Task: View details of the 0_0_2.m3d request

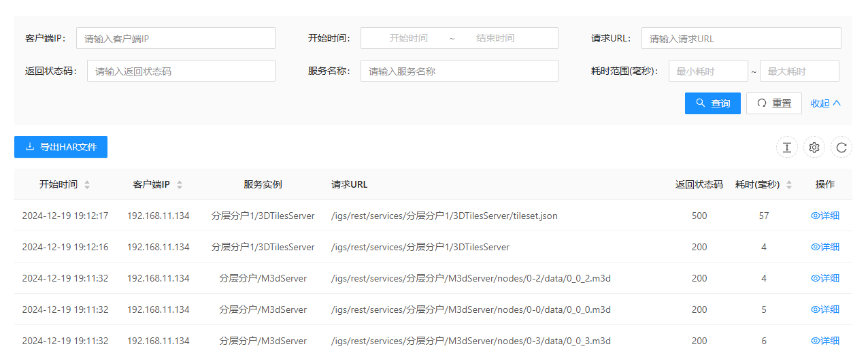Action: click(825, 278)
